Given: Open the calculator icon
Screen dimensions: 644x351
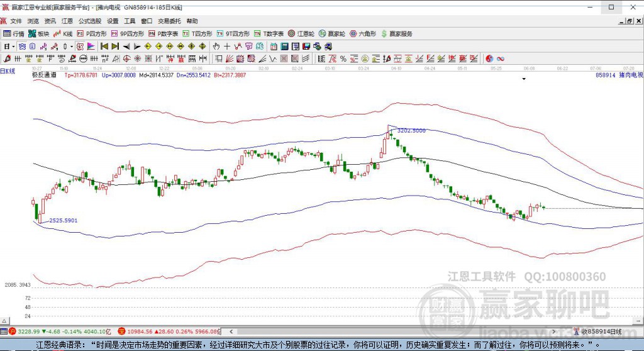Looking at the screenshot, I should tap(284, 47).
